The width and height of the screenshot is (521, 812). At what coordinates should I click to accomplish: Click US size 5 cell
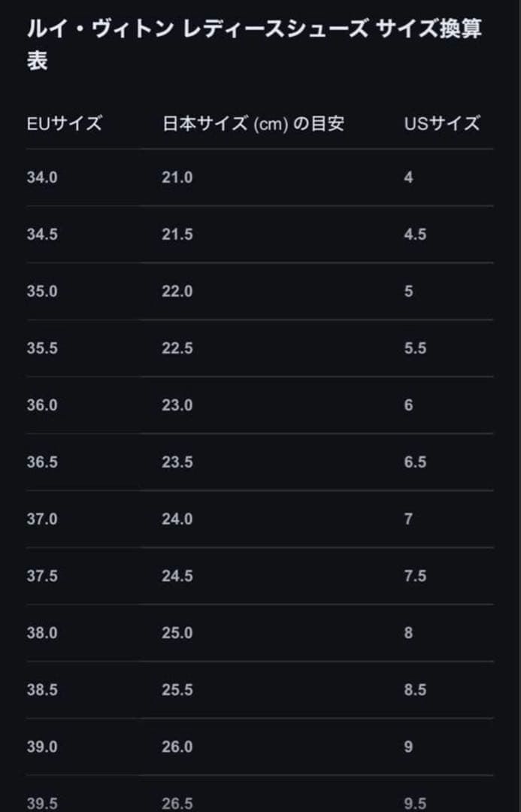(408, 291)
